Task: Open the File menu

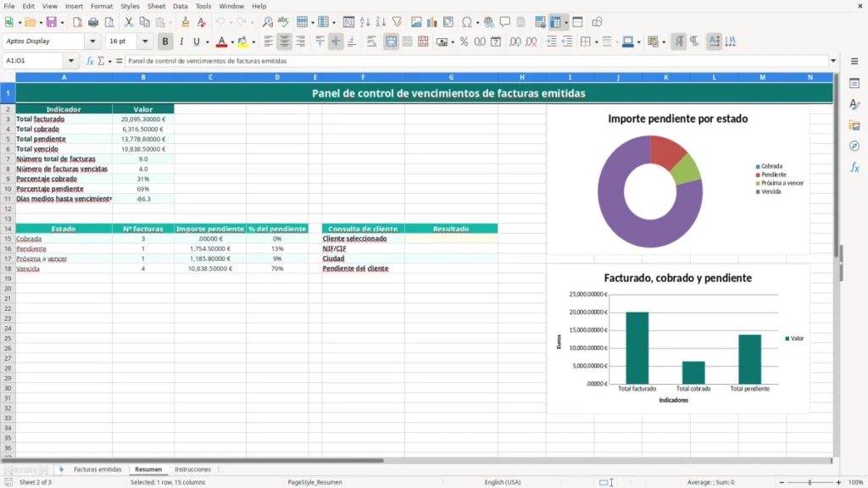Action: pyautogui.click(x=9, y=6)
